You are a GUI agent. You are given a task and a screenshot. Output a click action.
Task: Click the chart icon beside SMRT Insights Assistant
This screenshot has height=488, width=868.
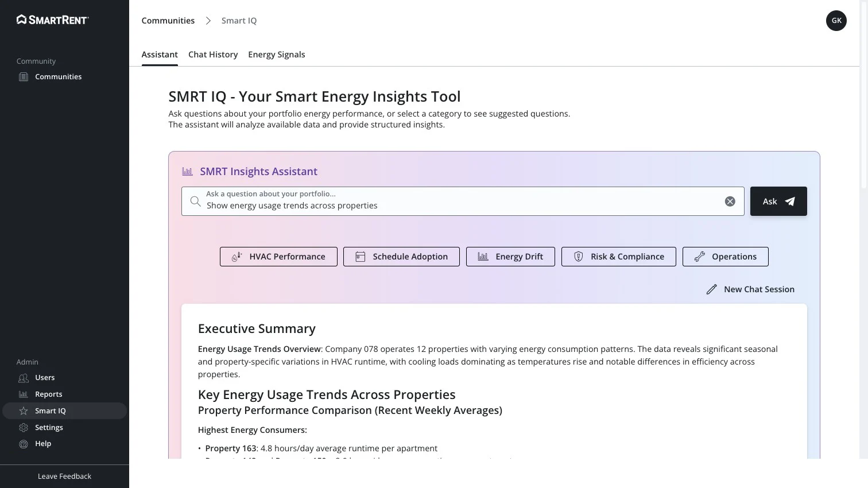point(187,172)
